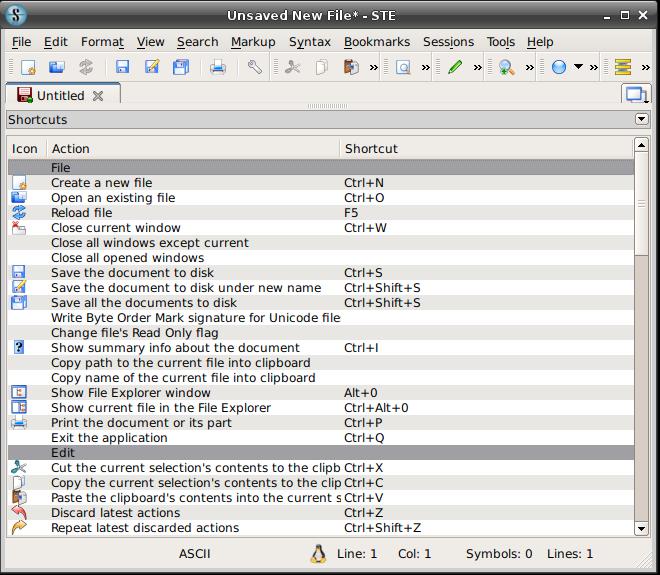Click the scissors cut toolbar icon
This screenshot has height=575, width=660.
(x=293, y=67)
